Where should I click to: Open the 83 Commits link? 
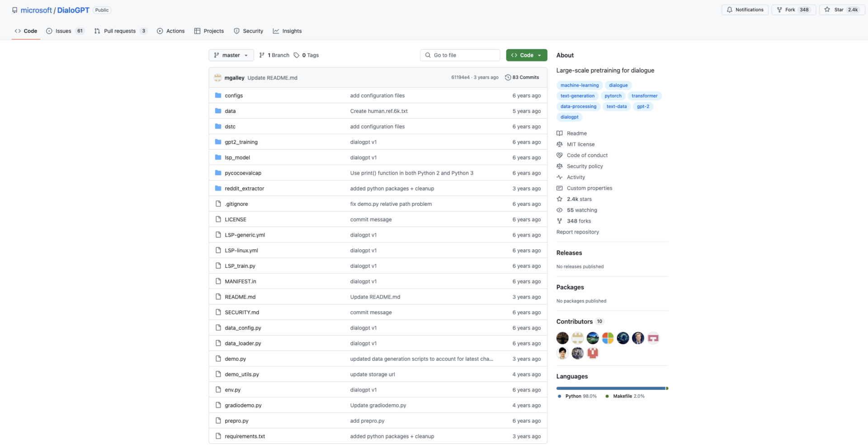pos(522,78)
